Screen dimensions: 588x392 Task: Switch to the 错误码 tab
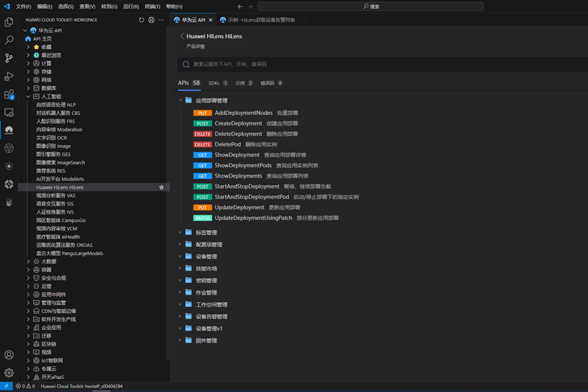click(x=271, y=83)
